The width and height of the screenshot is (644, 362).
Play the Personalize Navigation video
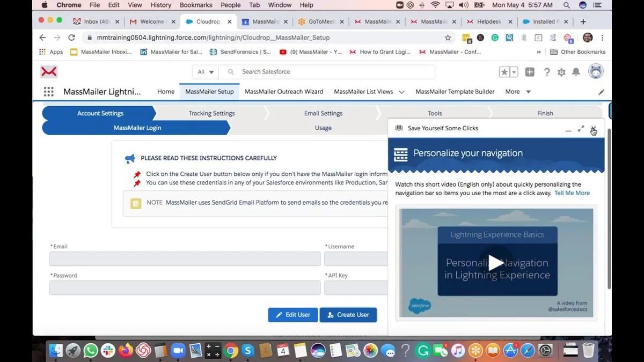[x=496, y=263]
